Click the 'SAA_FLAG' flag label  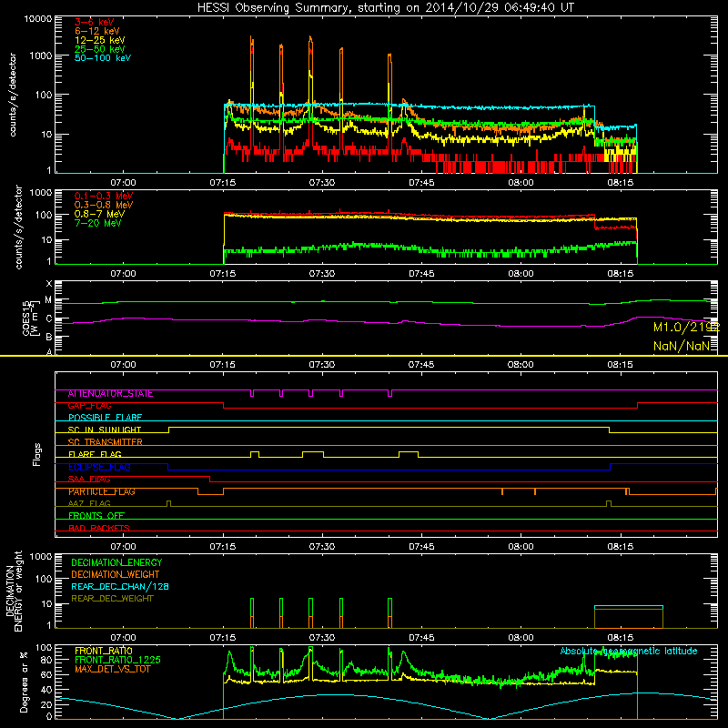coord(89,480)
